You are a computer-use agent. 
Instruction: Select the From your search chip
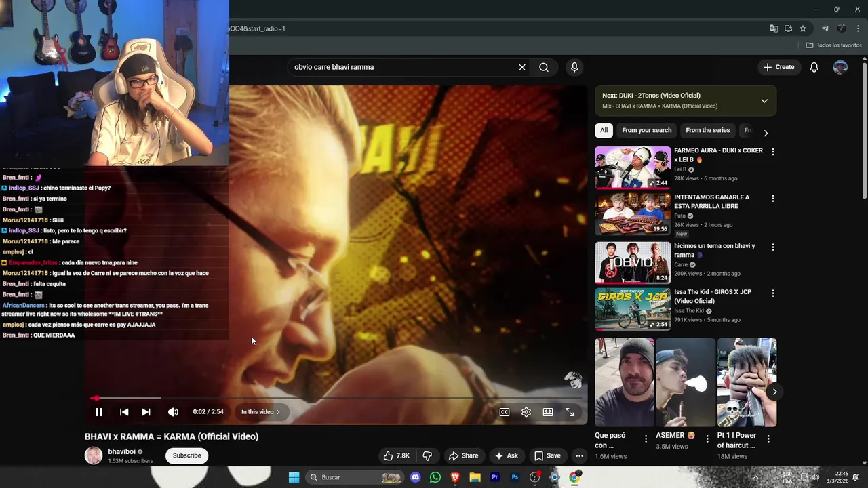click(x=647, y=130)
